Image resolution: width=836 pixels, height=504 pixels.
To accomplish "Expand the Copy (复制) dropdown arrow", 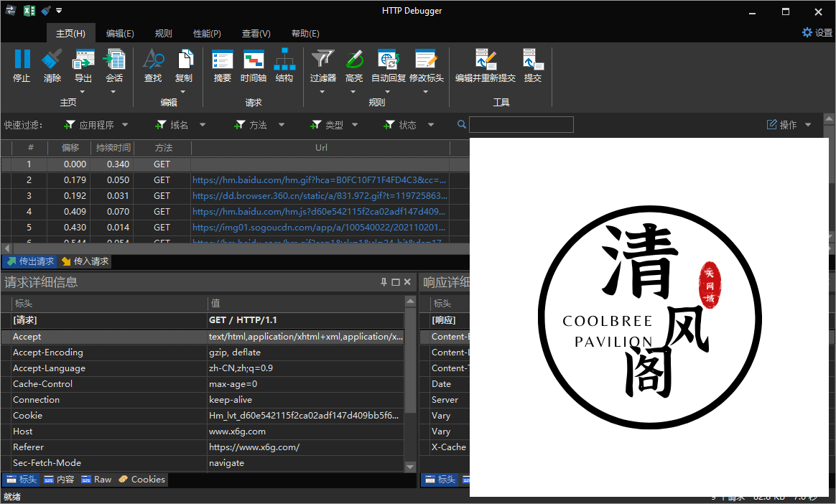I will click(x=183, y=92).
